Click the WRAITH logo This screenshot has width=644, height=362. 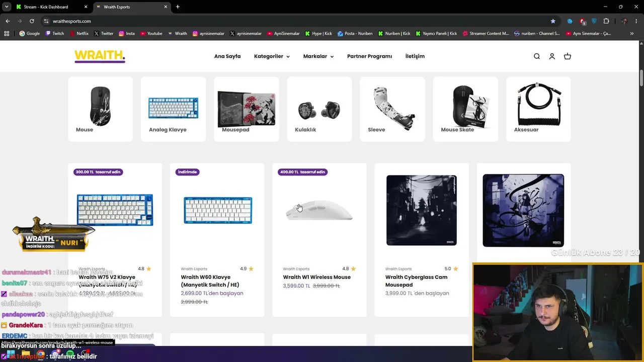100,56
